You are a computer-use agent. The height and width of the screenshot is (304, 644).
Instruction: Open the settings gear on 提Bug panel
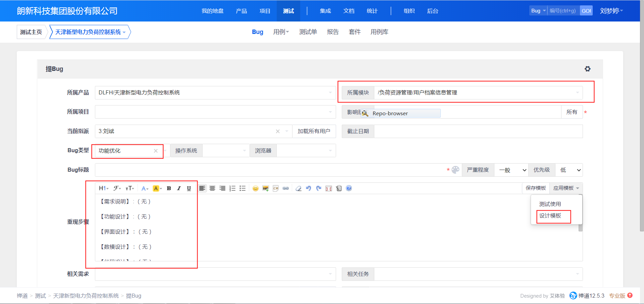pyautogui.click(x=587, y=69)
